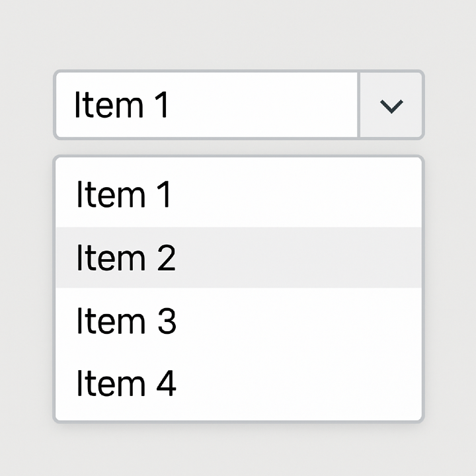The height and width of the screenshot is (476, 476).
Task: Click the chevron down arrow icon
Action: tap(391, 106)
